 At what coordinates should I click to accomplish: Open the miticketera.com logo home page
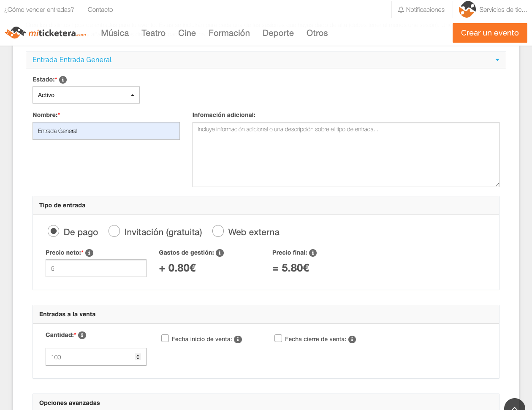pos(45,33)
